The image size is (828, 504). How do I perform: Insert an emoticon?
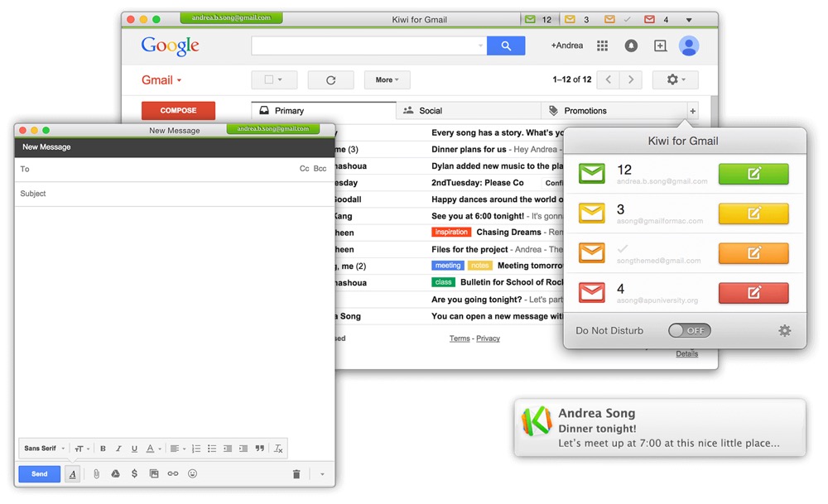(x=192, y=474)
